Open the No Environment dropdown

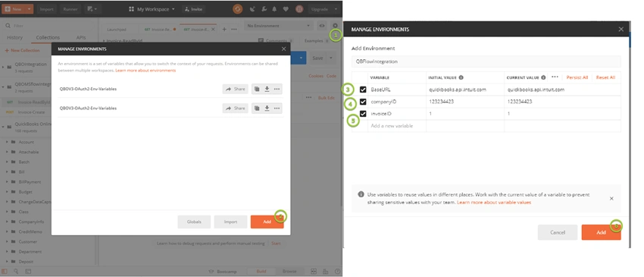tap(279, 26)
